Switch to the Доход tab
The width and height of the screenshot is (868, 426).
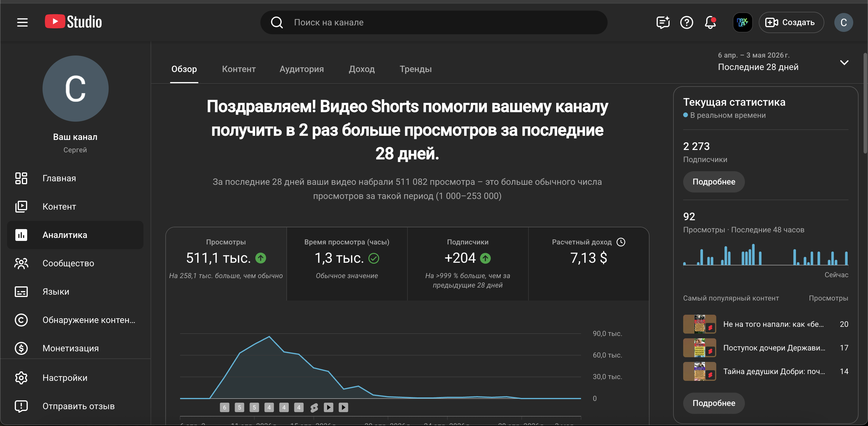click(x=362, y=69)
